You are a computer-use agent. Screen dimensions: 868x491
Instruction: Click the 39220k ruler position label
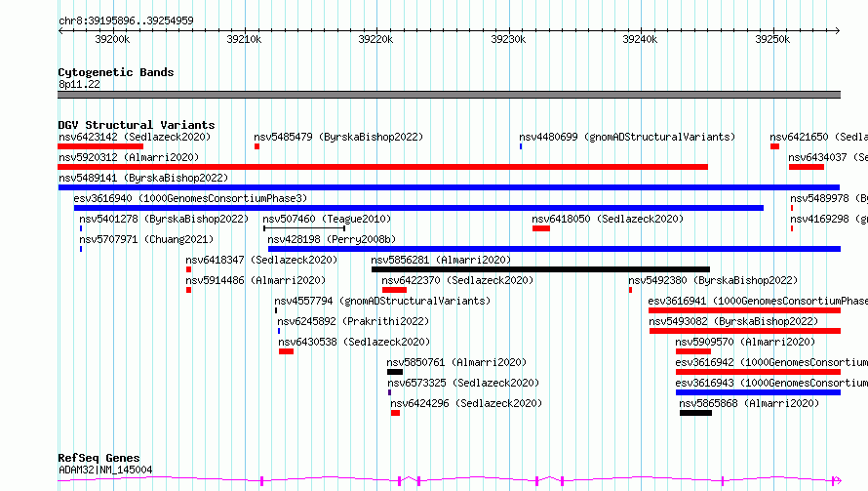pos(375,39)
